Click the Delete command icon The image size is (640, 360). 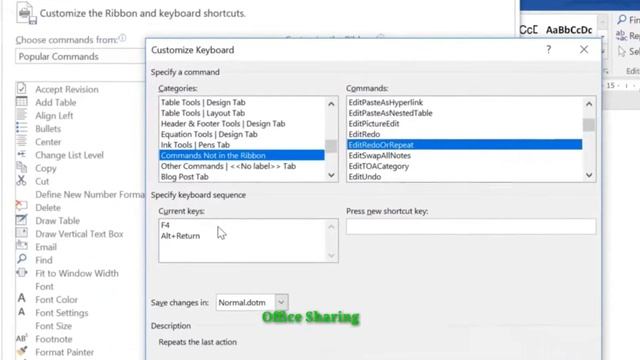click(x=22, y=207)
